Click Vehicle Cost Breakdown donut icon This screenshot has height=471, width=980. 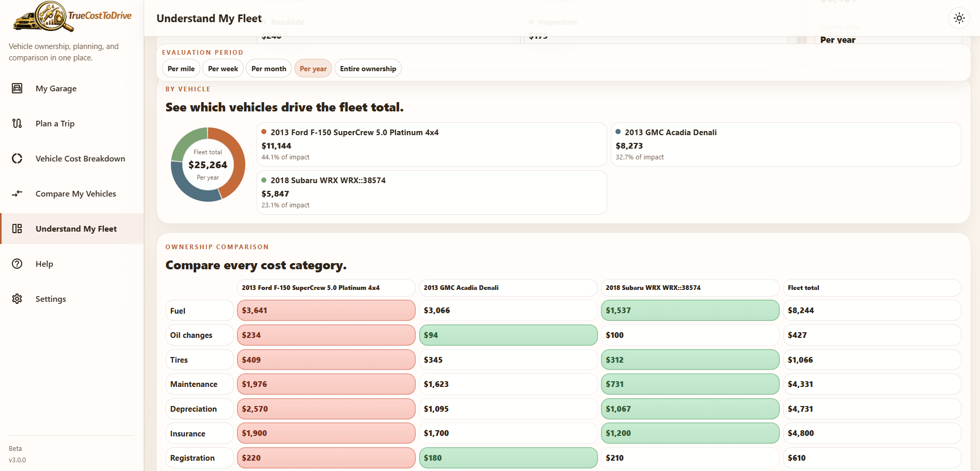pyautogui.click(x=17, y=158)
